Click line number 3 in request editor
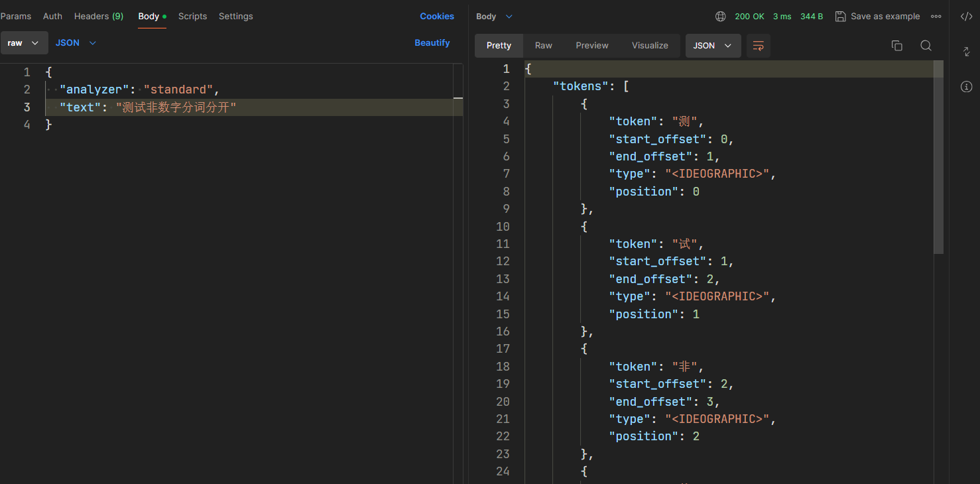980x484 pixels. click(x=27, y=107)
